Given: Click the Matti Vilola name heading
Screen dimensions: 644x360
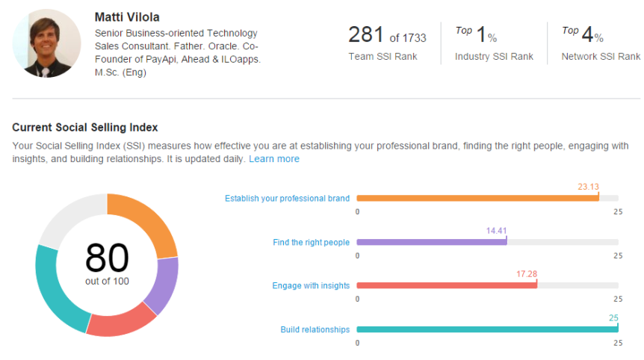Looking at the screenshot, I should [129, 16].
